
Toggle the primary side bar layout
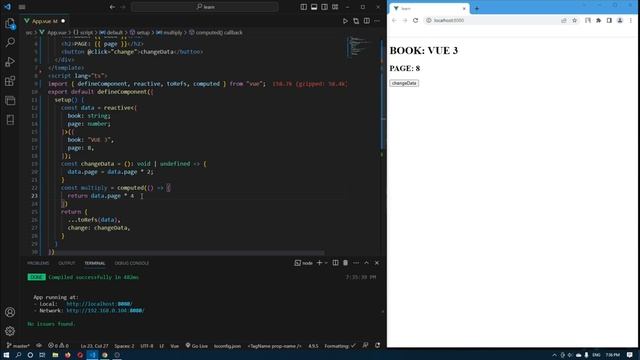[x=304, y=7]
